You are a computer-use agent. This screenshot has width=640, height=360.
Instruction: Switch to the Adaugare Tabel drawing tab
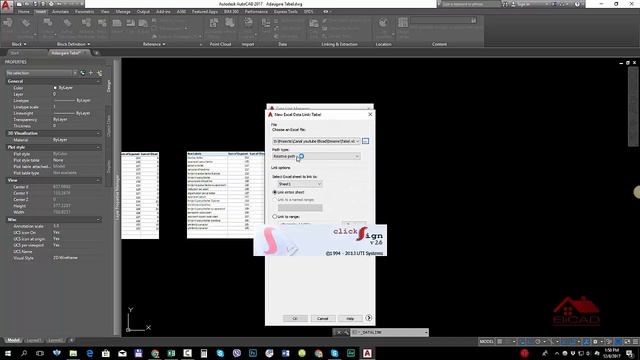[x=67, y=53]
